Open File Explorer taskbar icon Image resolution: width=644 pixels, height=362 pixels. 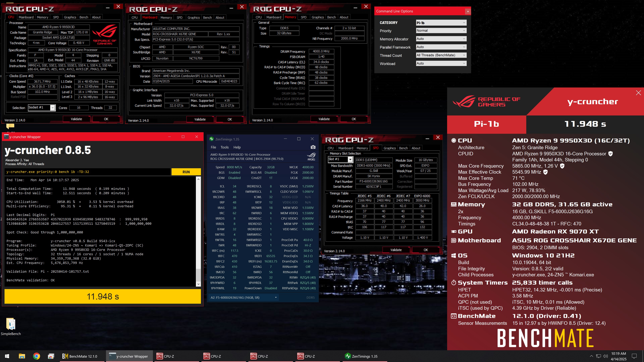[22, 356]
